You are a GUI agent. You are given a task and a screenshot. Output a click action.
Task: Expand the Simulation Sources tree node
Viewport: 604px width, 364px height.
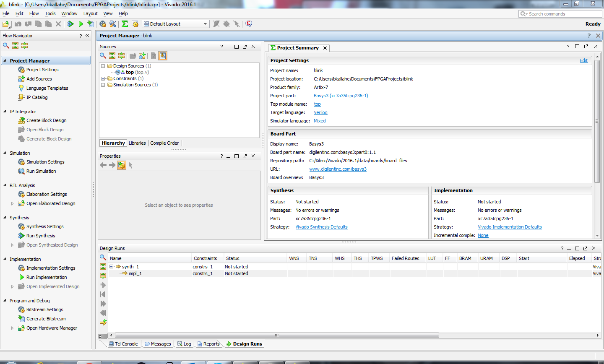[103, 85]
